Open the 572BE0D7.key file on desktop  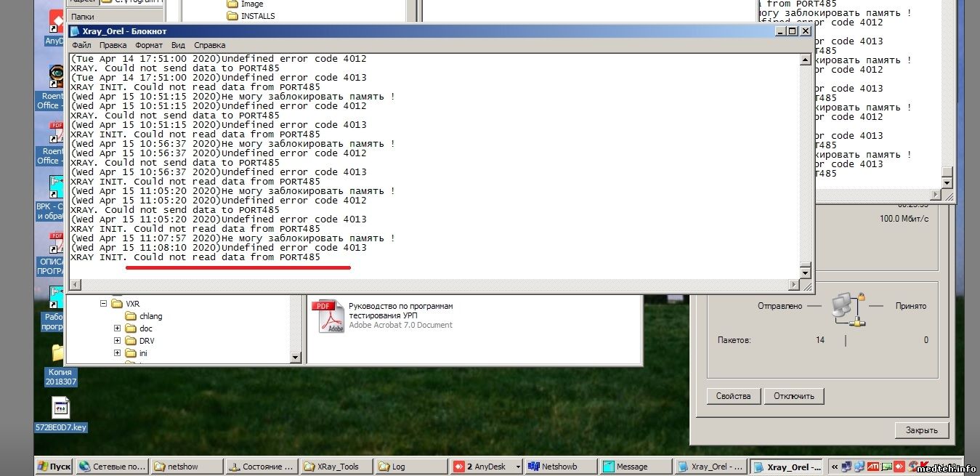point(60,410)
